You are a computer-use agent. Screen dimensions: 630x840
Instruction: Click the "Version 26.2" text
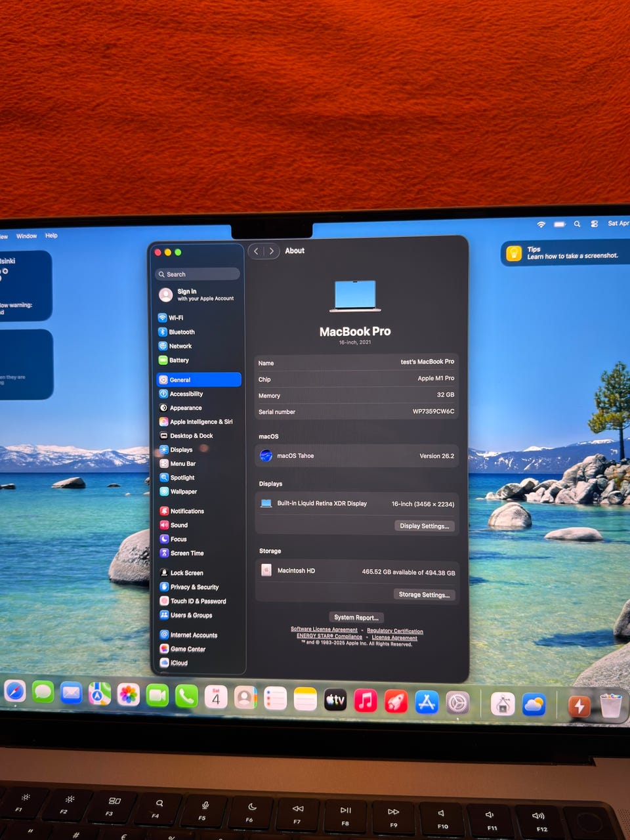(x=437, y=456)
